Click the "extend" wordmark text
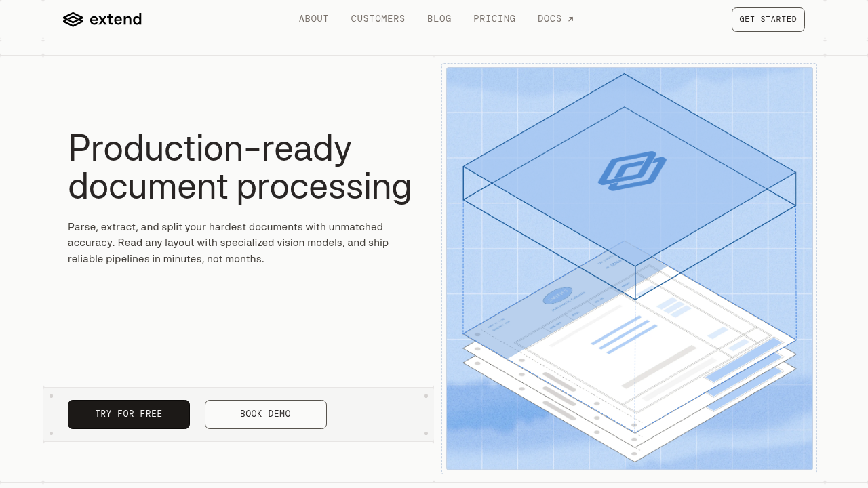This screenshot has width=868, height=488. tap(115, 20)
